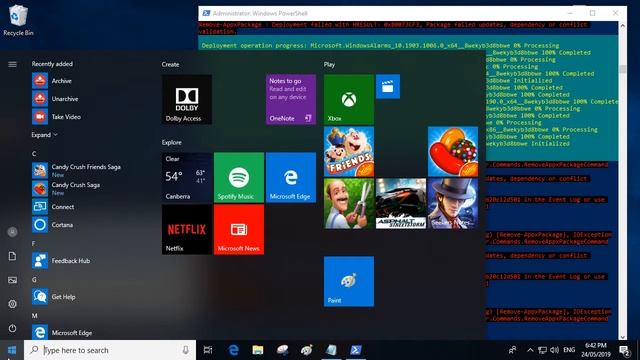The width and height of the screenshot is (640, 360).
Task: Open Edge from the taskbar
Action: [x=233, y=350]
